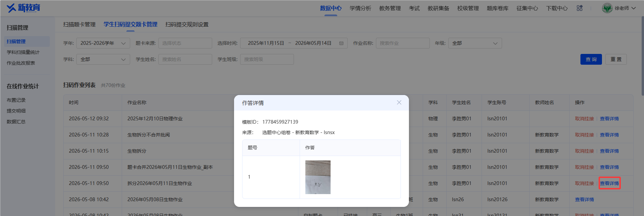The height and width of the screenshot is (216, 644).
Task: Focus the 作业名称 search field
Action: 403,43
